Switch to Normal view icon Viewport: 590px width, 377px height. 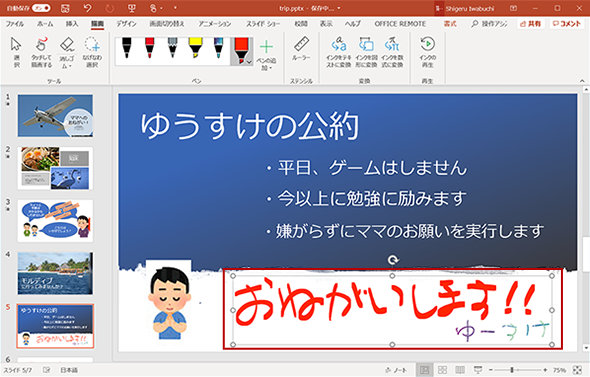pyautogui.click(x=425, y=370)
